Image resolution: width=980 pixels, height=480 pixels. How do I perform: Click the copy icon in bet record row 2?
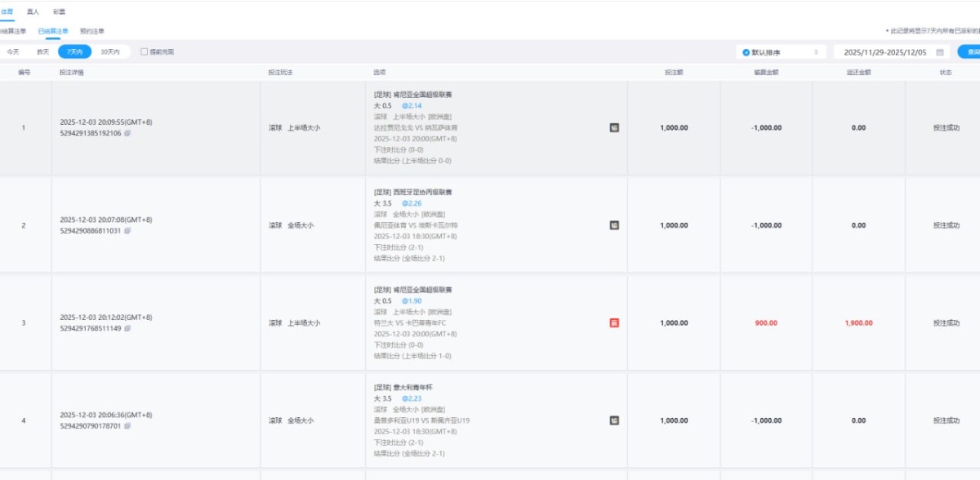click(x=127, y=230)
